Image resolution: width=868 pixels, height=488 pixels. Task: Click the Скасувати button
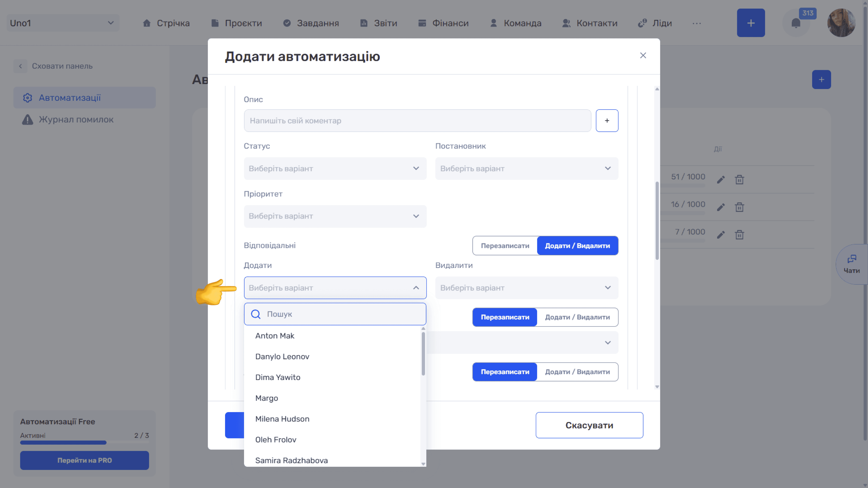[589, 425]
